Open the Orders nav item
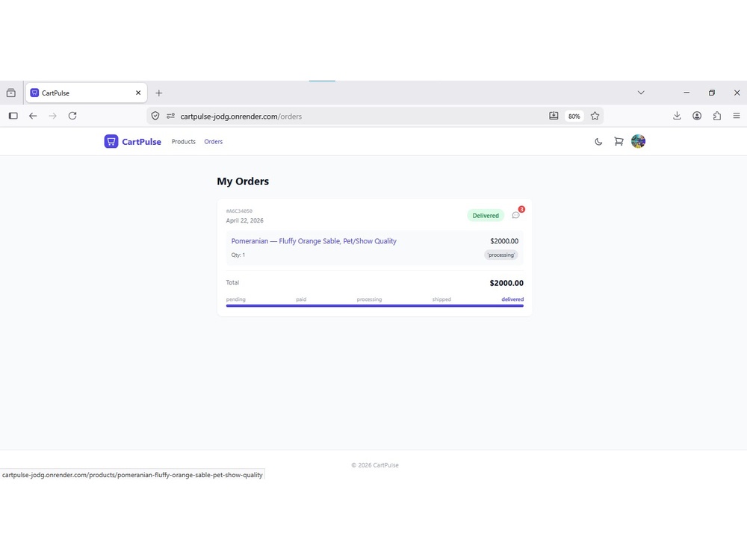 pos(214,141)
